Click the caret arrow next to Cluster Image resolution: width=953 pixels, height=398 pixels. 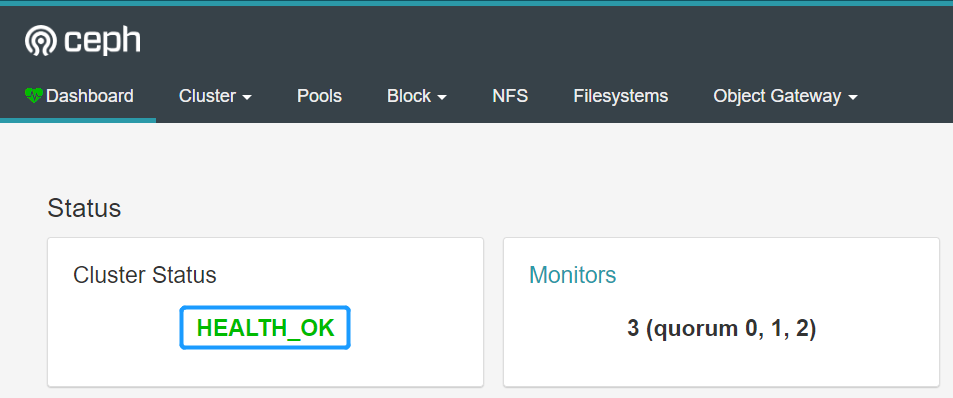coord(247,98)
